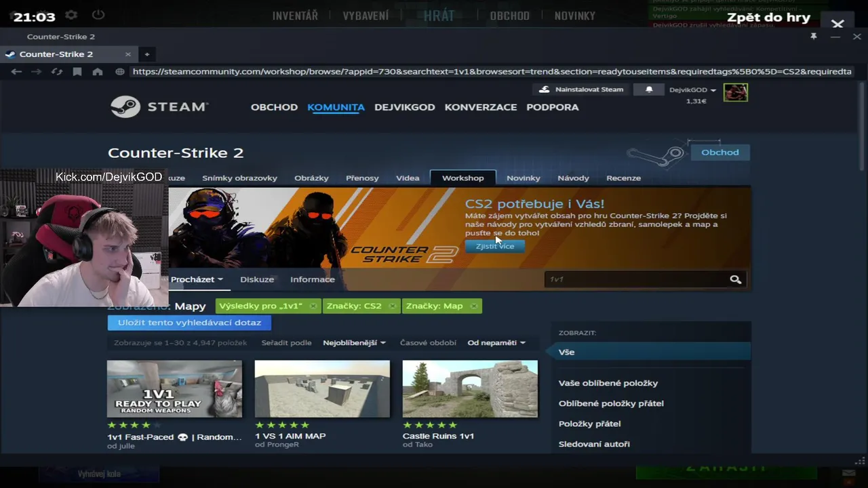Open the Castle Ruins 1v1 title link
Viewport: 868px width, 488px height.
[438, 436]
